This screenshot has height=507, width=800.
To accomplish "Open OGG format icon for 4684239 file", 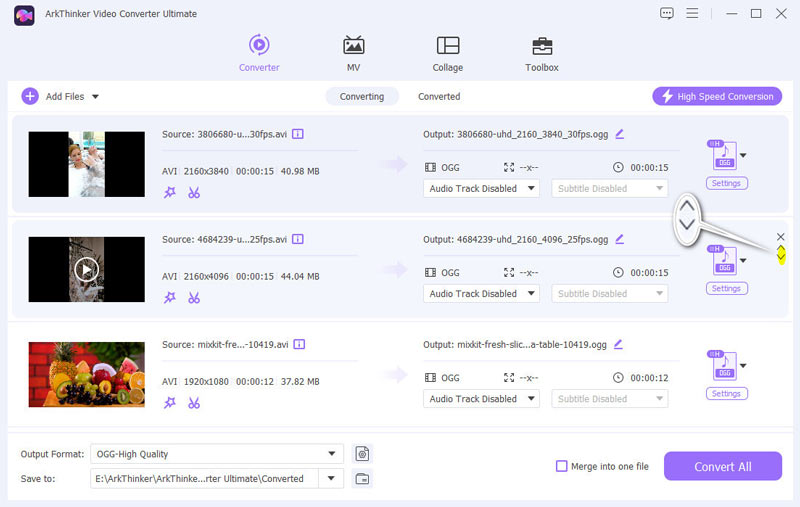I will (723, 260).
